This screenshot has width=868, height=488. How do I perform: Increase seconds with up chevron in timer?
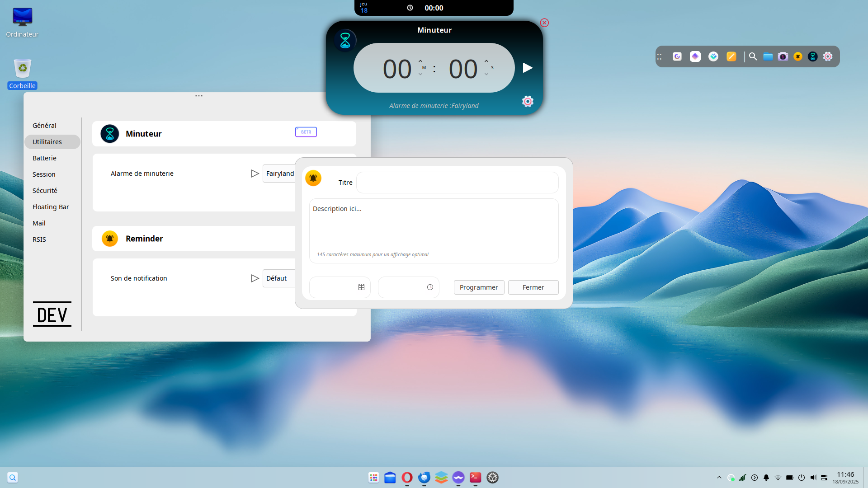pyautogui.click(x=486, y=61)
